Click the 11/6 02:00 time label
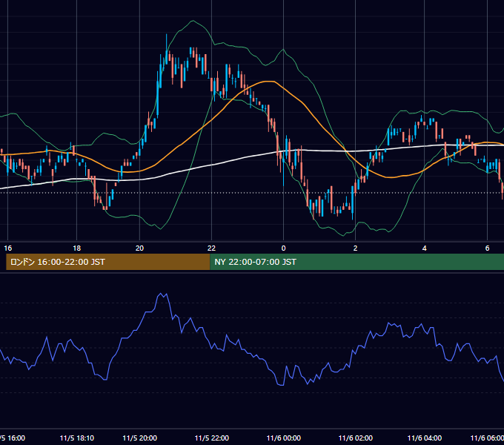Screen dimensions: 504x445 coord(356,438)
